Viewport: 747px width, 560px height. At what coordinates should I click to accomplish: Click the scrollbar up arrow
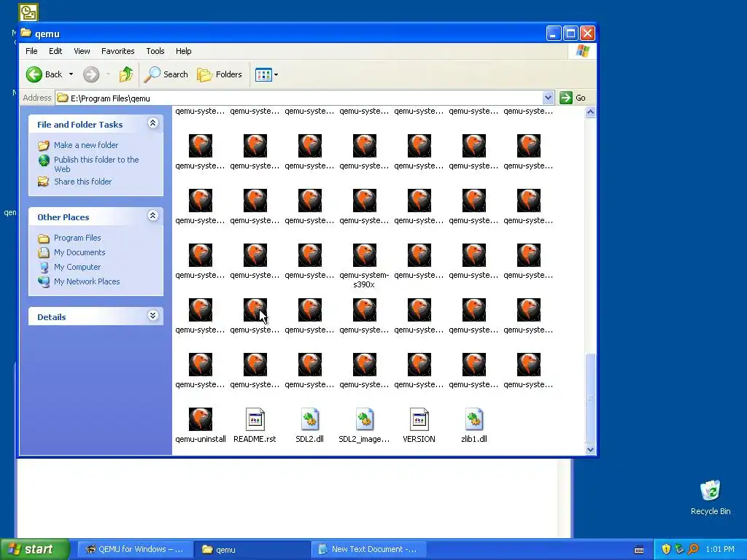point(590,112)
